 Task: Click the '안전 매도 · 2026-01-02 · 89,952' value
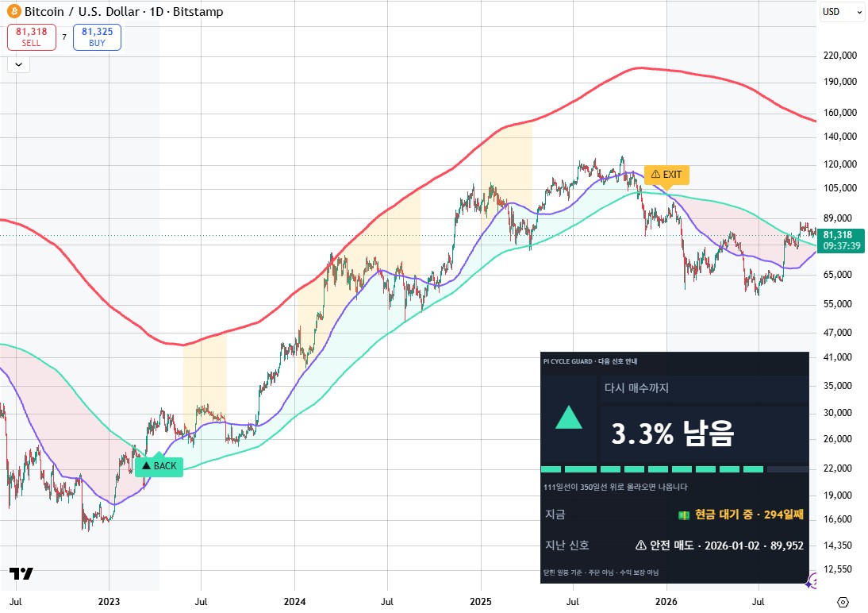point(720,546)
